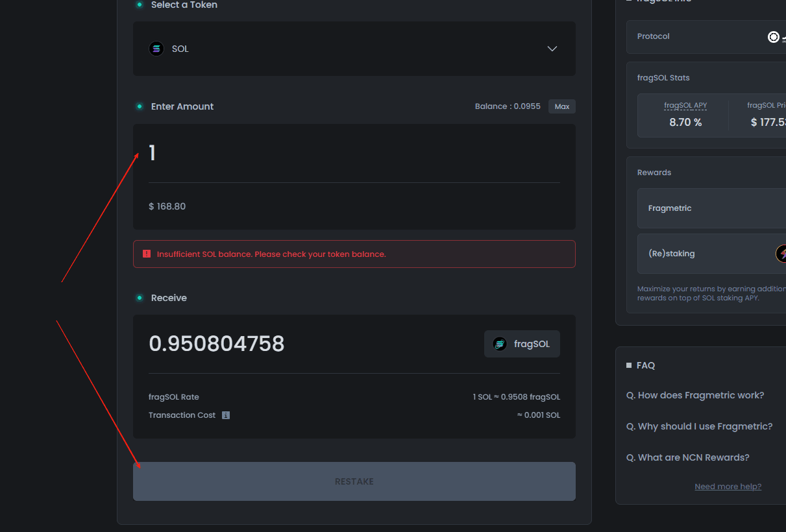Click the Protocol icon in fragSOL Info

(x=774, y=37)
